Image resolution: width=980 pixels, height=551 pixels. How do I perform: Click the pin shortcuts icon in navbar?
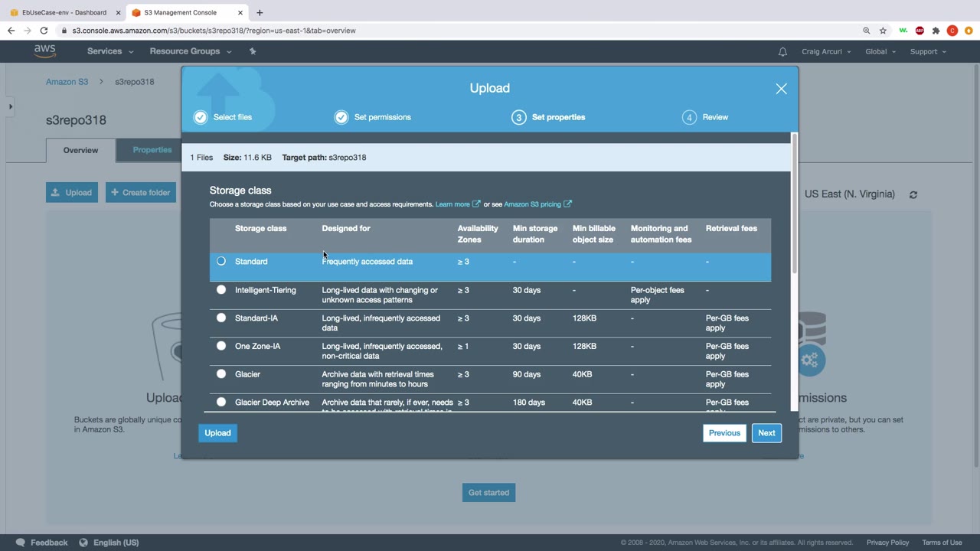(x=253, y=51)
